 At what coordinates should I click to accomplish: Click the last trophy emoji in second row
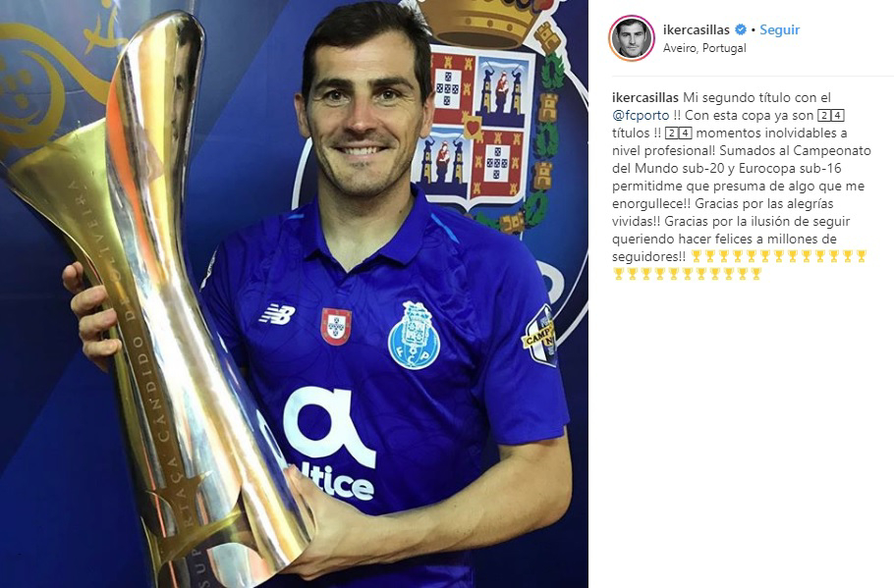tap(756, 274)
